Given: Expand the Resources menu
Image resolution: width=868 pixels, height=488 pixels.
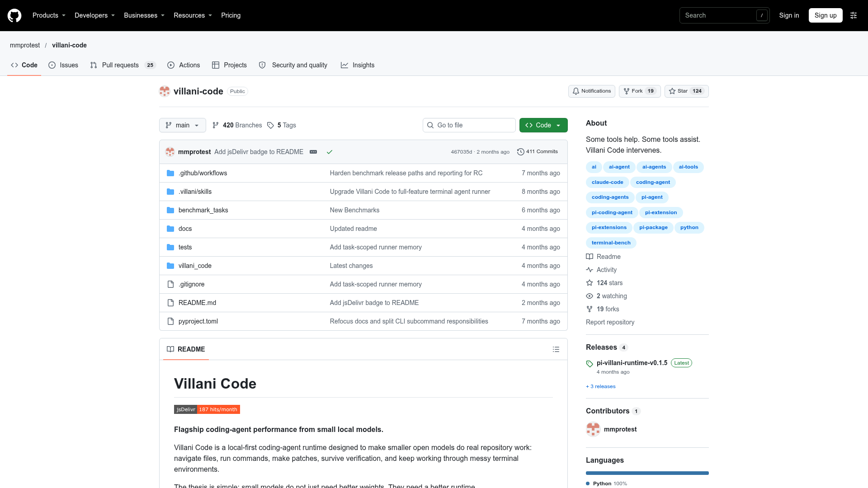Looking at the screenshot, I should click(x=193, y=15).
